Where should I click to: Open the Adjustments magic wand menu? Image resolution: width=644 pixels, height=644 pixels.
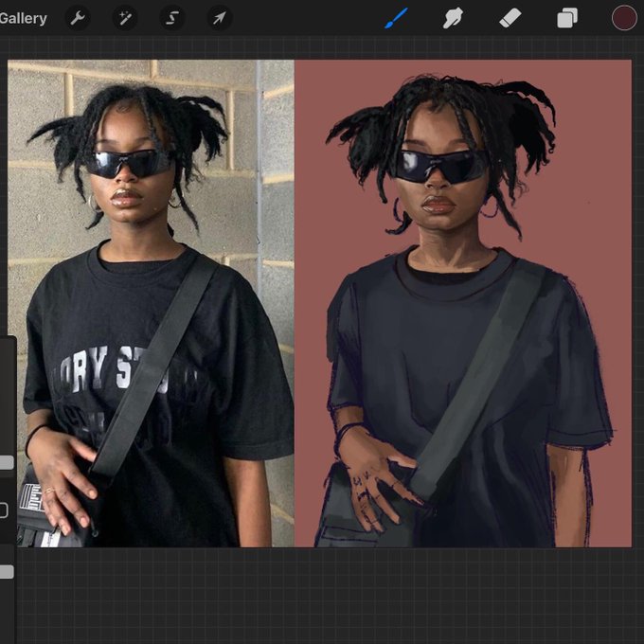pos(125,18)
